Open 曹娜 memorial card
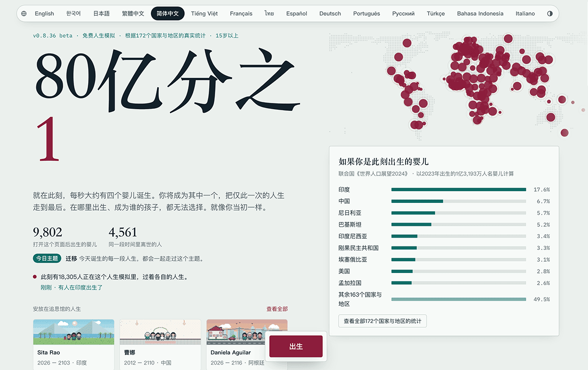 [160, 345]
